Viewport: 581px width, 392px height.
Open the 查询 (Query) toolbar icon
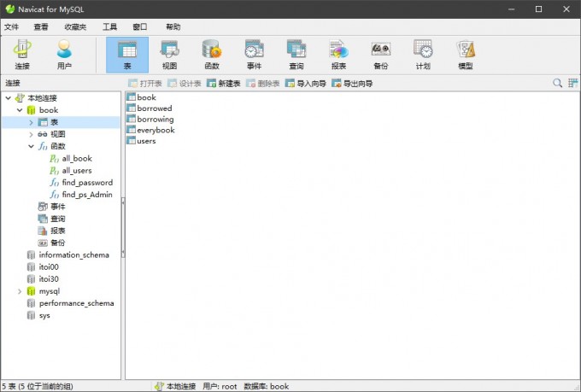296,55
